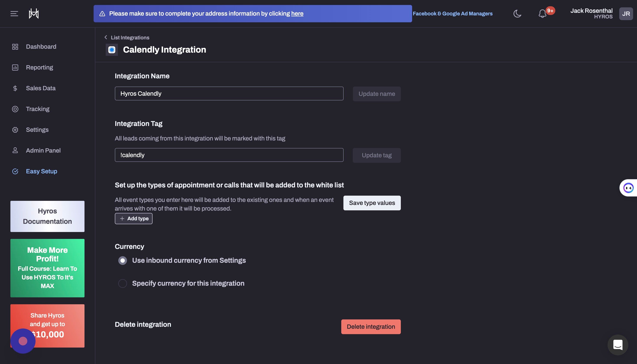Select Specify currency for this integration
Screen dimensions: 637x364
pos(123,283)
